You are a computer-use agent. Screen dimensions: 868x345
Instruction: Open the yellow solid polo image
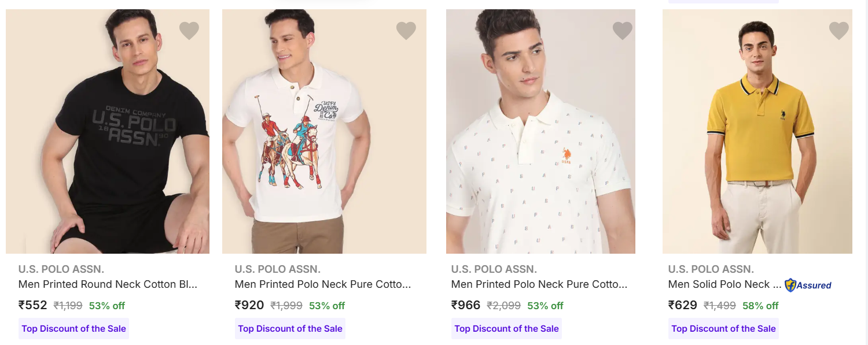pyautogui.click(x=757, y=132)
